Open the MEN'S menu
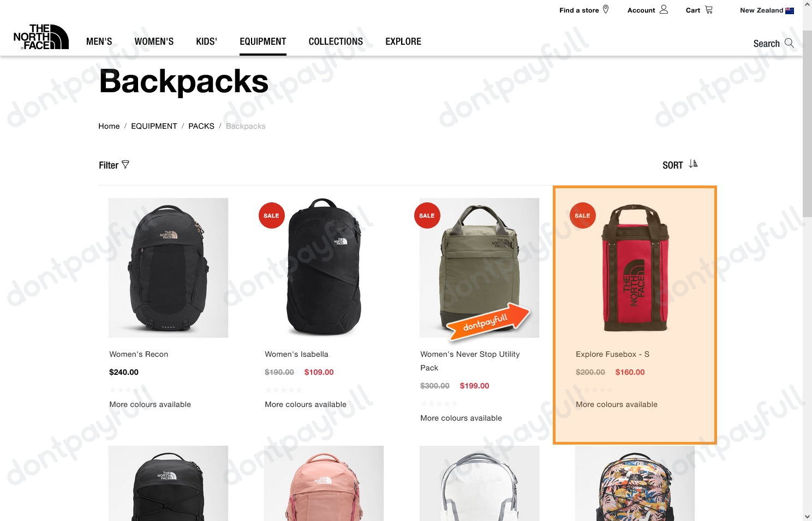This screenshot has height=521, width=812. pos(99,41)
